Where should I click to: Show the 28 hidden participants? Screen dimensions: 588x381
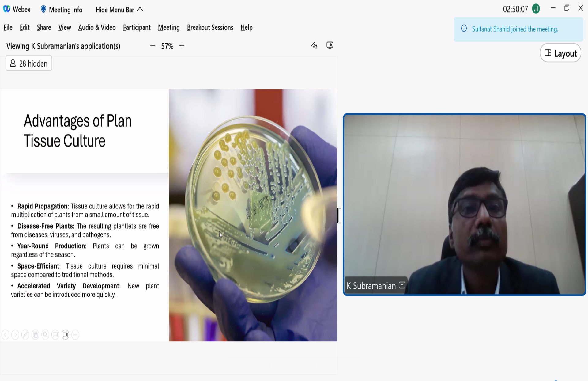[29, 63]
